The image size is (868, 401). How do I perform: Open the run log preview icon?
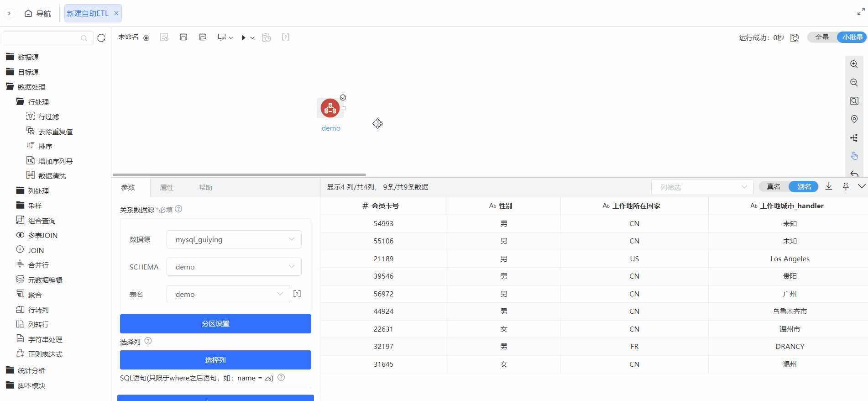point(795,38)
